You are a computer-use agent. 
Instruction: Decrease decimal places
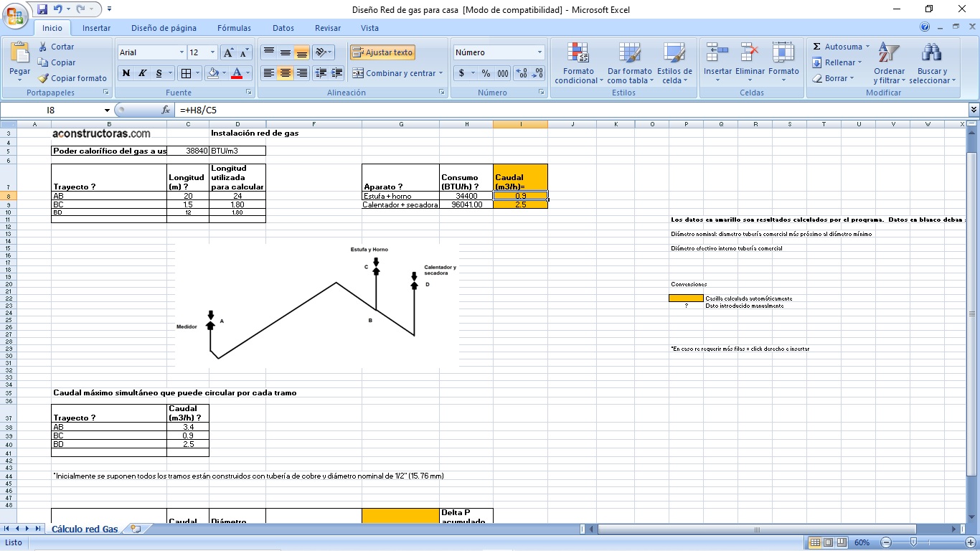[537, 73]
